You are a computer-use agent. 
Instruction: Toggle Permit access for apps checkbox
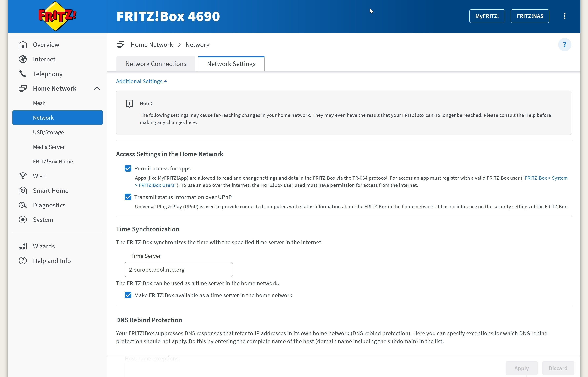[x=128, y=169]
